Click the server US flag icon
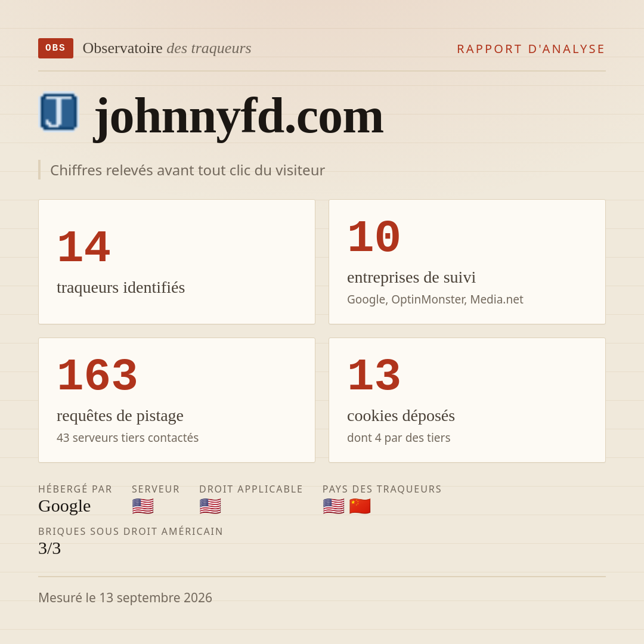Screen dimensions: 644x644 143,506
